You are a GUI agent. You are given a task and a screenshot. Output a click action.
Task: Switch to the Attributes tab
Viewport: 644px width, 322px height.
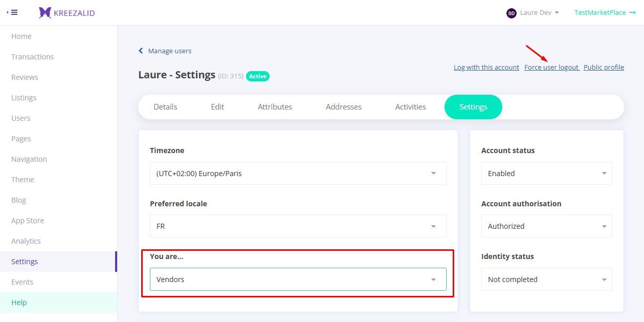[275, 107]
